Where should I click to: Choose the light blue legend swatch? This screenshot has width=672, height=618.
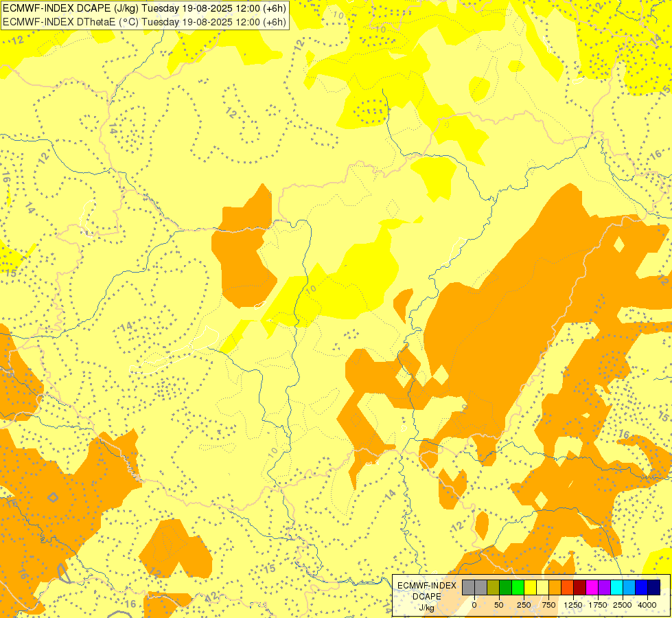629,588
